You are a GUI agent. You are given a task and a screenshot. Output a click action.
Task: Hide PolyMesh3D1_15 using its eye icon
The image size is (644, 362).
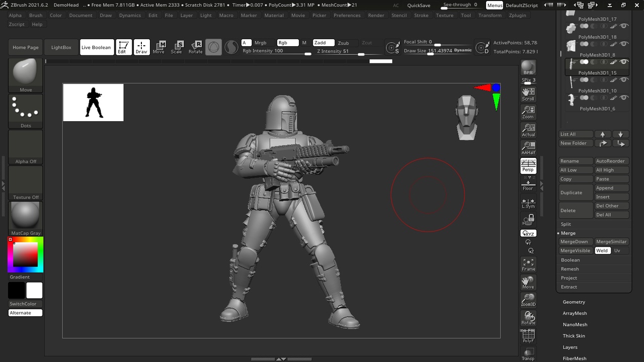[624, 62]
